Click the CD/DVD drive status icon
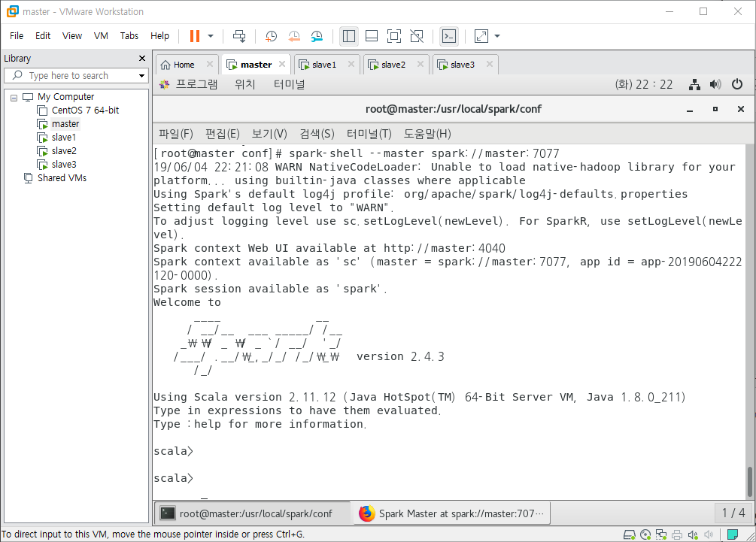756x542 pixels. click(x=645, y=534)
